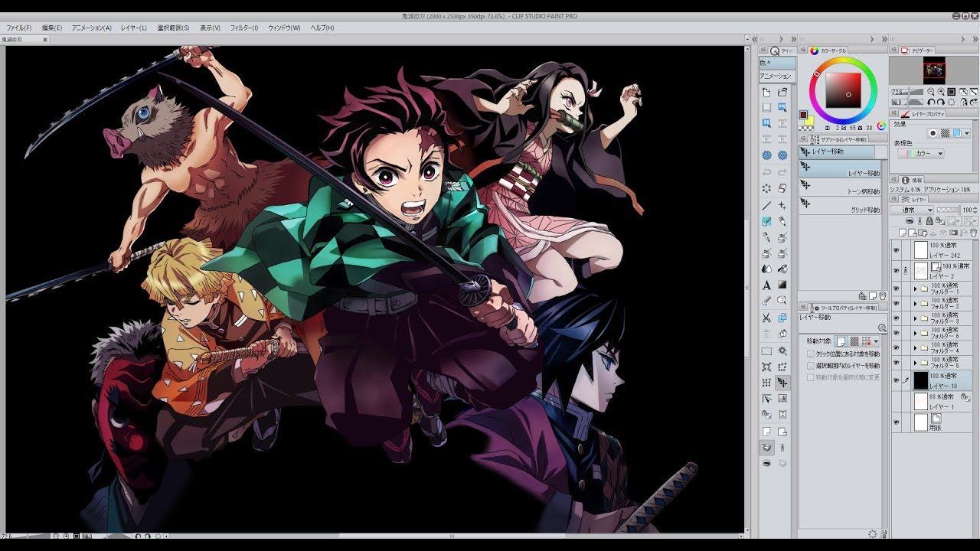Screen dimensions: 980x551
Task: Open the レイヤー(L) menu
Action: (x=133, y=28)
